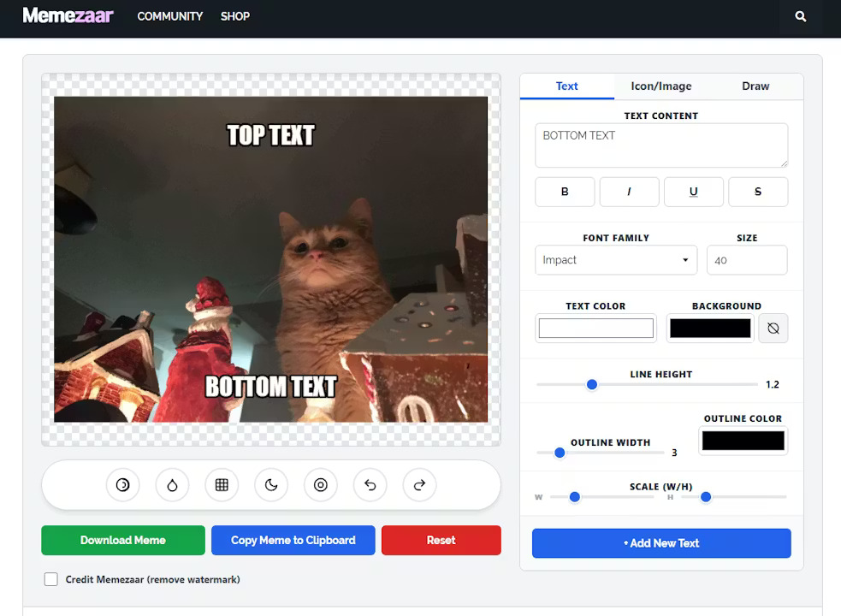Redo the last change
The image size is (841, 616).
point(419,484)
